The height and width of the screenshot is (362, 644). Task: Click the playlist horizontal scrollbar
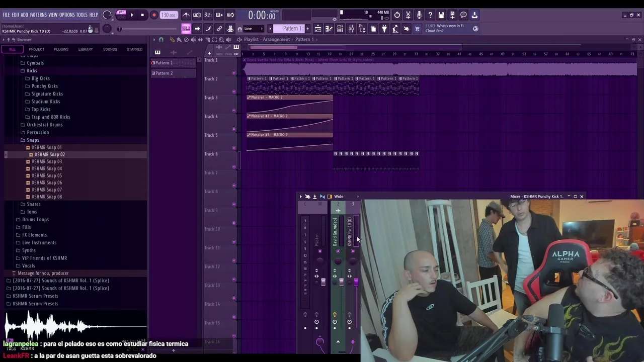(355, 48)
